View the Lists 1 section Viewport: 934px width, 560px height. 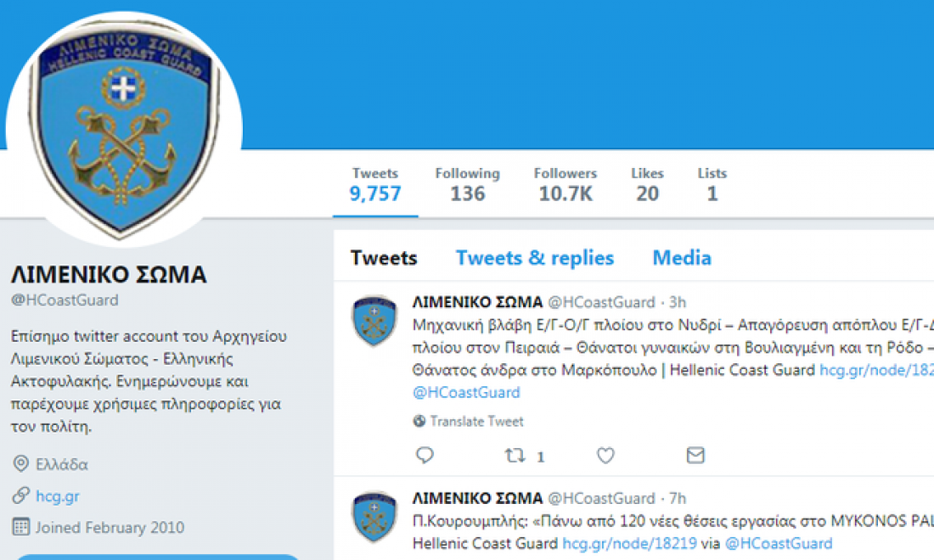[x=712, y=184]
